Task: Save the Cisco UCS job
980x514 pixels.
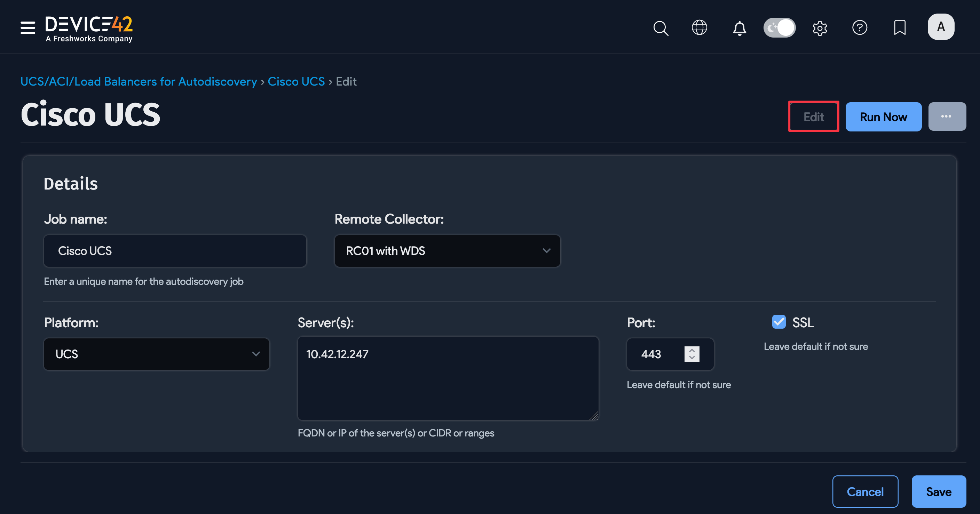Action: pyautogui.click(x=939, y=491)
